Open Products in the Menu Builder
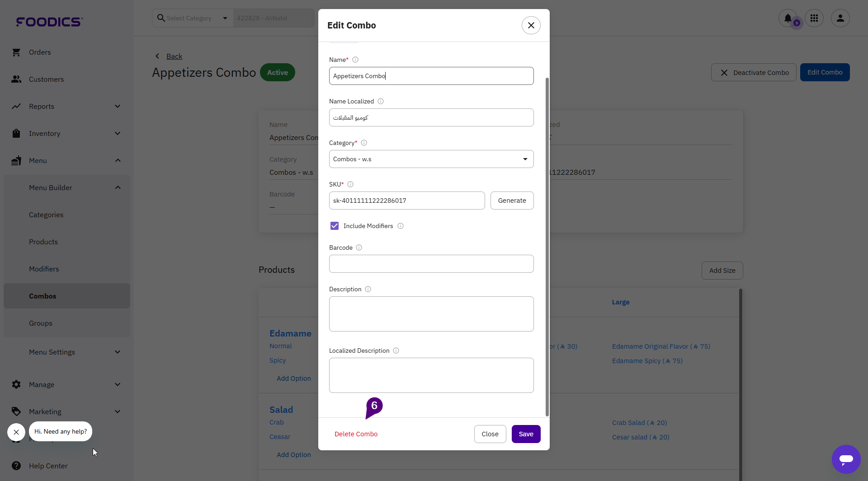The height and width of the screenshot is (481, 868). click(x=43, y=242)
